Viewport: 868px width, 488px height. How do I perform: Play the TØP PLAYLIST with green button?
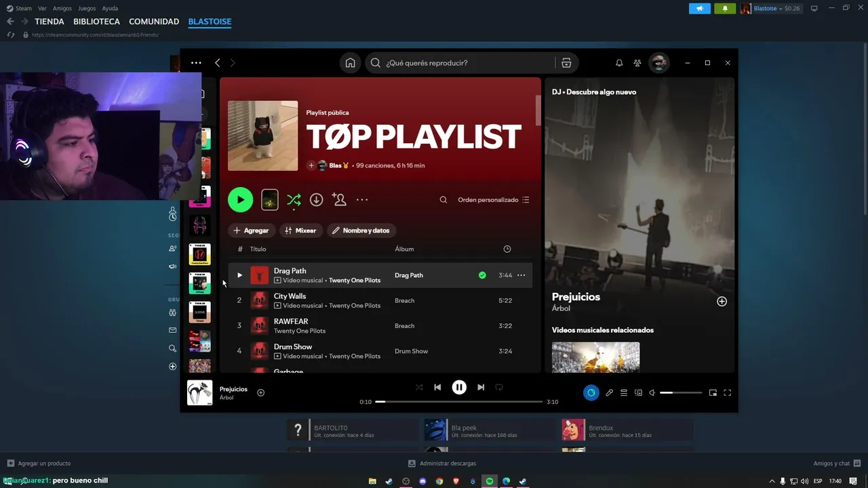pyautogui.click(x=240, y=200)
